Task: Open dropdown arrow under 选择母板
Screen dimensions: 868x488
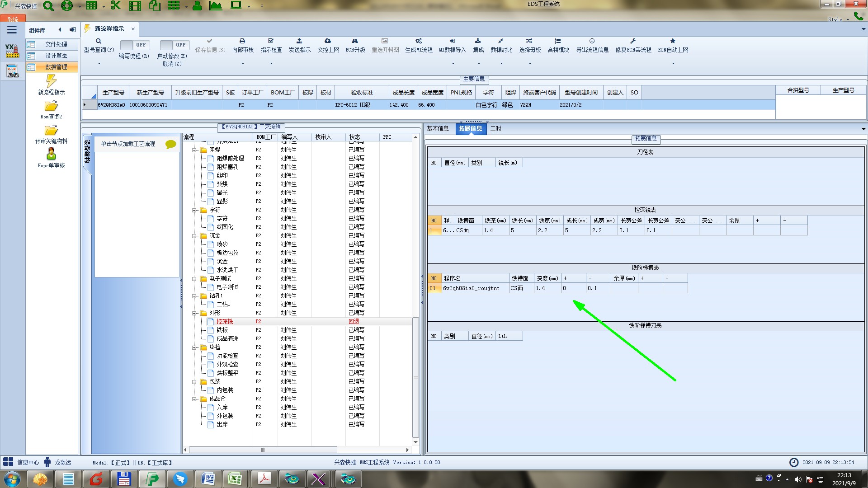Action: tap(530, 64)
